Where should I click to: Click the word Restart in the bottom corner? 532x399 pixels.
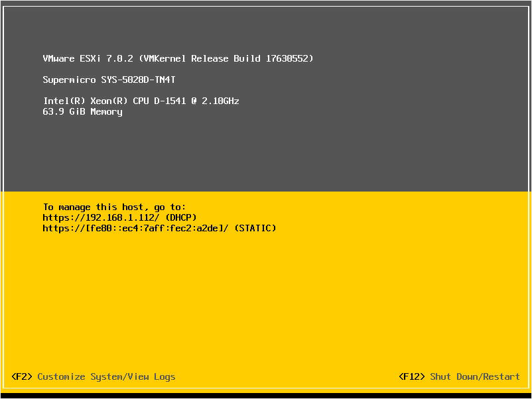coord(501,376)
